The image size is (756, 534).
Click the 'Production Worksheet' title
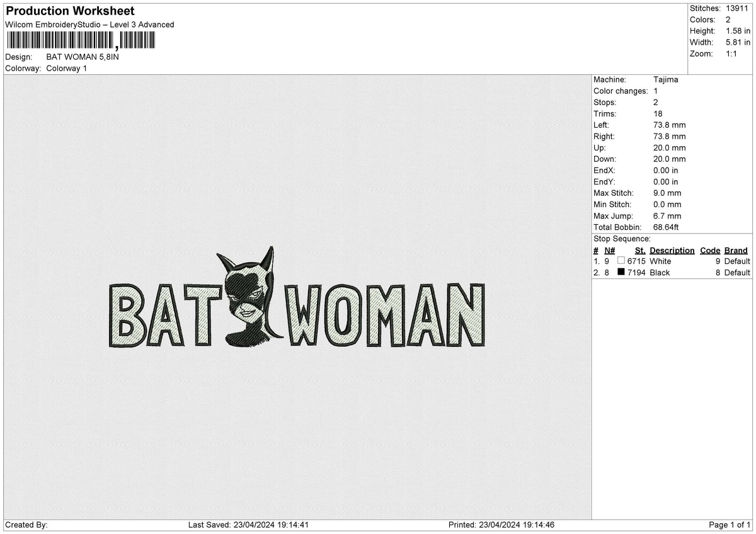[x=70, y=11]
